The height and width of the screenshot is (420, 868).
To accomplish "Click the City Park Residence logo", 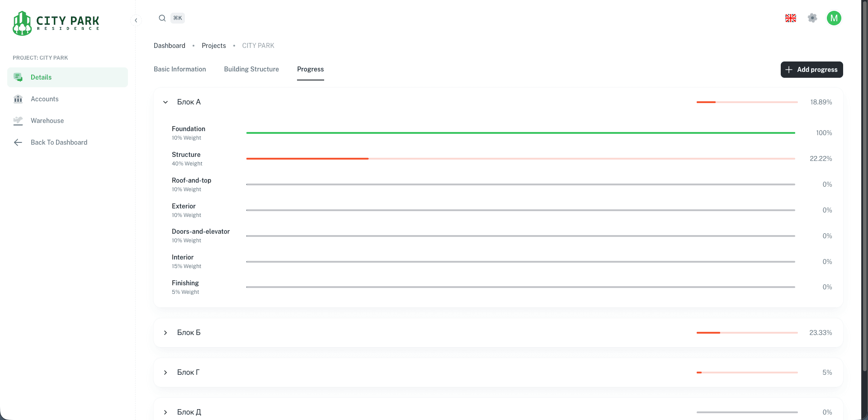I will pyautogui.click(x=56, y=23).
